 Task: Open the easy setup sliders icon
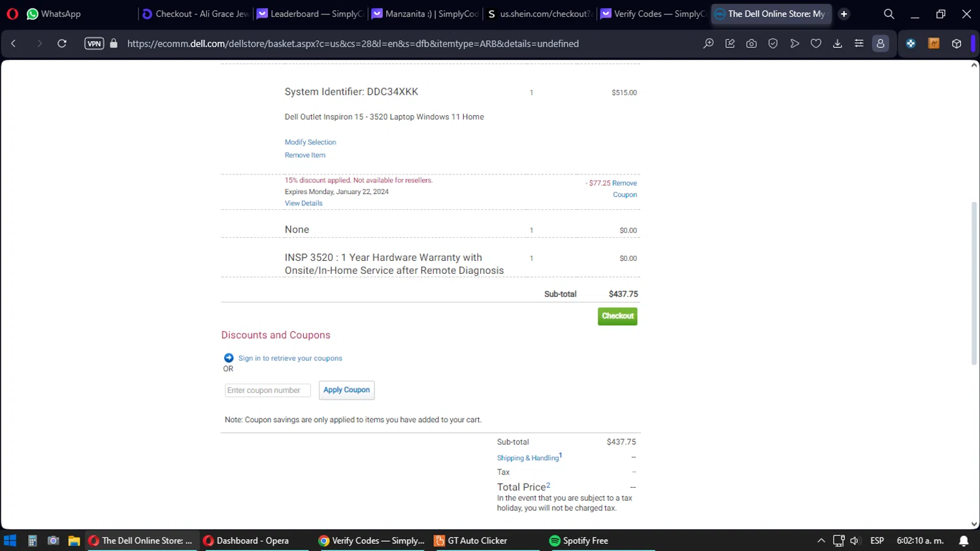pos(859,43)
